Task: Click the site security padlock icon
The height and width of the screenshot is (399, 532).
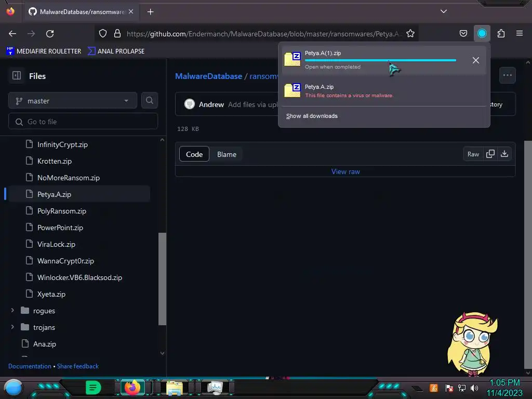Action: click(x=117, y=33)
